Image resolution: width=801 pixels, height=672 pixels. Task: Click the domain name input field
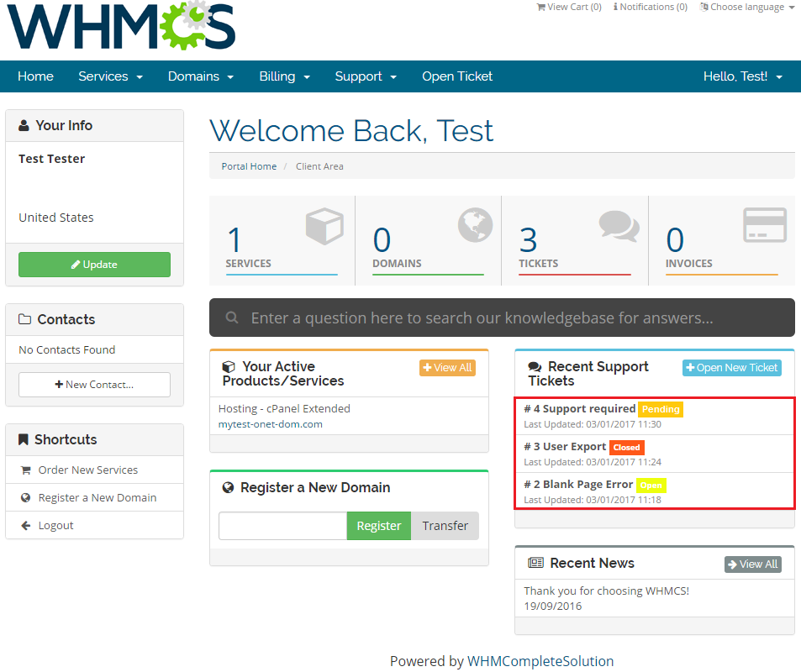[283, 526]
